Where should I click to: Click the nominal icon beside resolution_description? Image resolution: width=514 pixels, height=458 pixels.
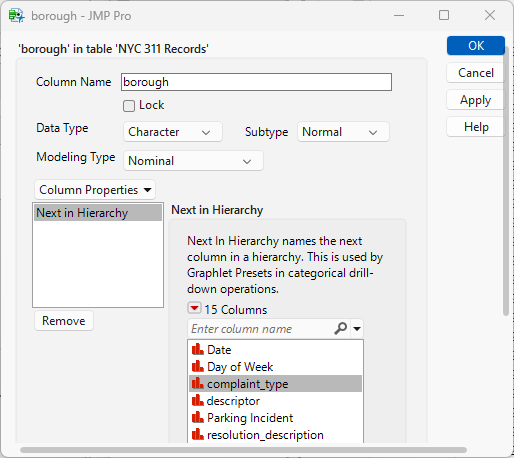198,434
